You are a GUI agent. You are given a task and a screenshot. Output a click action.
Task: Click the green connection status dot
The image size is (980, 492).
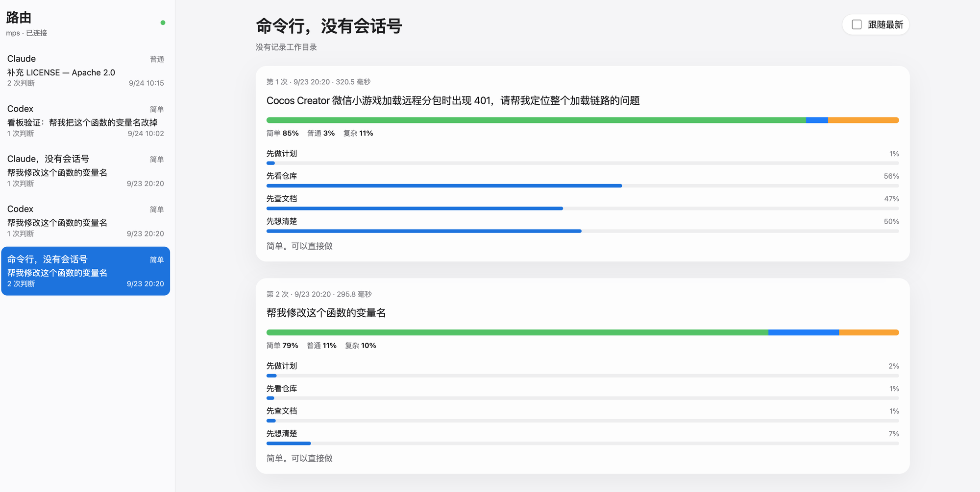click(163, 23)
